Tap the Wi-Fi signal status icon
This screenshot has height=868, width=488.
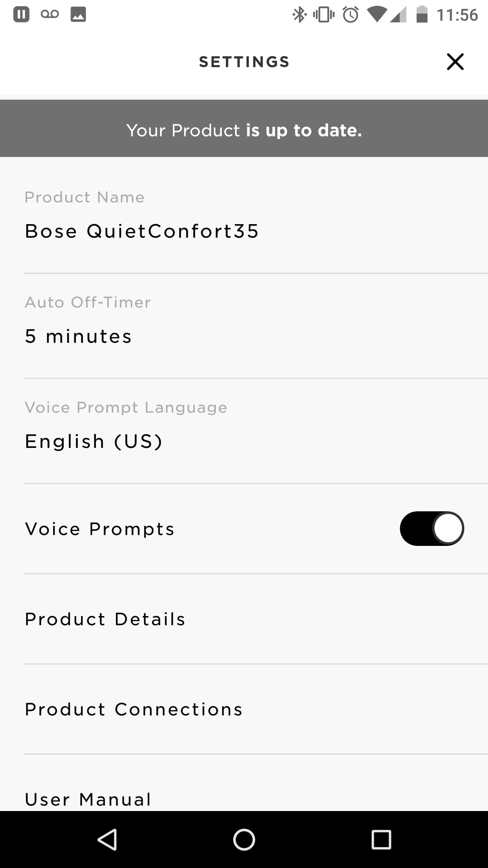tap(377, 15)
